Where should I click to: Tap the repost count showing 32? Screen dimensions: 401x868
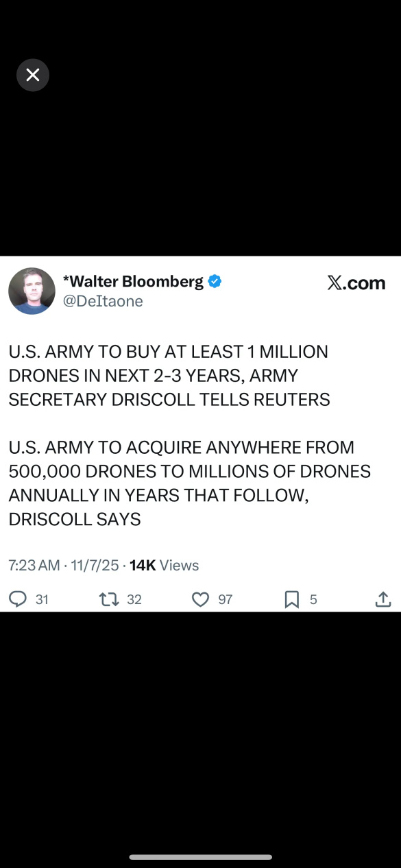pos(134,599)
